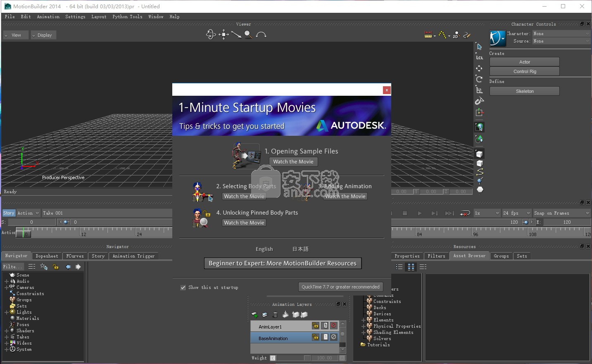
Task: Click the Navigator back arrow
Action: click(68, 267)
